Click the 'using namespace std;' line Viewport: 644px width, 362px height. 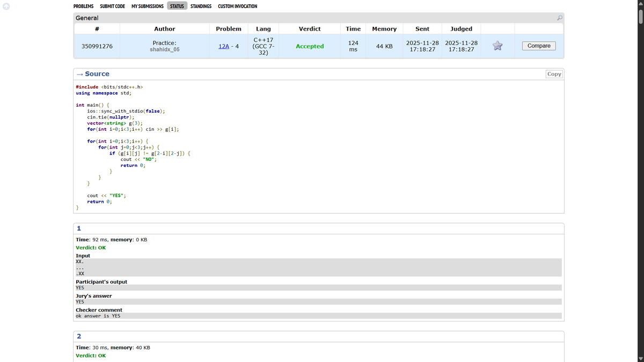point(104,93)
